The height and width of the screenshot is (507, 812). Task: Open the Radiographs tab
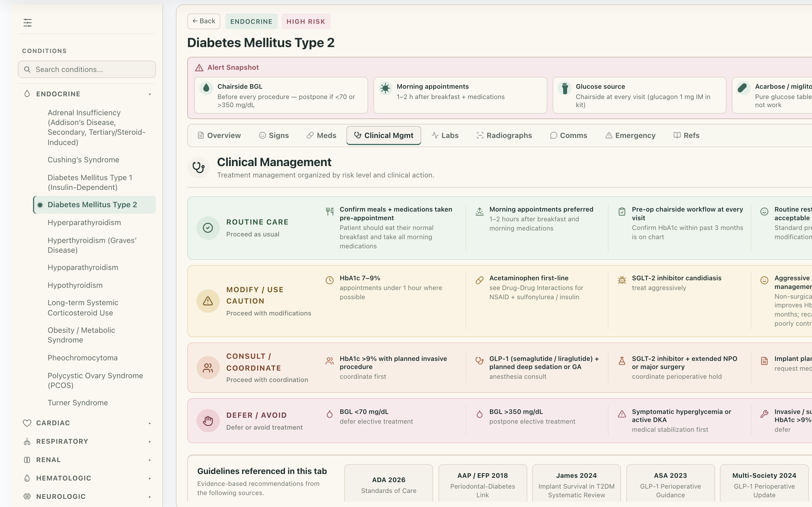(x=505, y=136)
